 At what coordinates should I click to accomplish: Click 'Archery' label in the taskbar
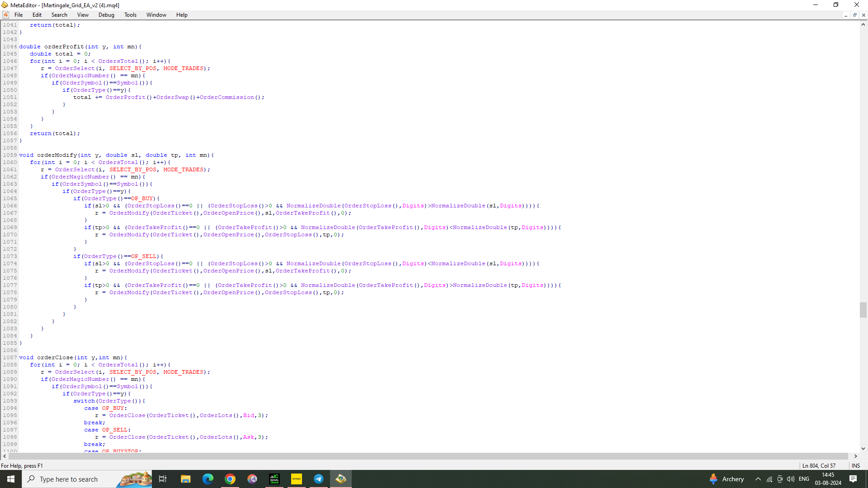733,479
